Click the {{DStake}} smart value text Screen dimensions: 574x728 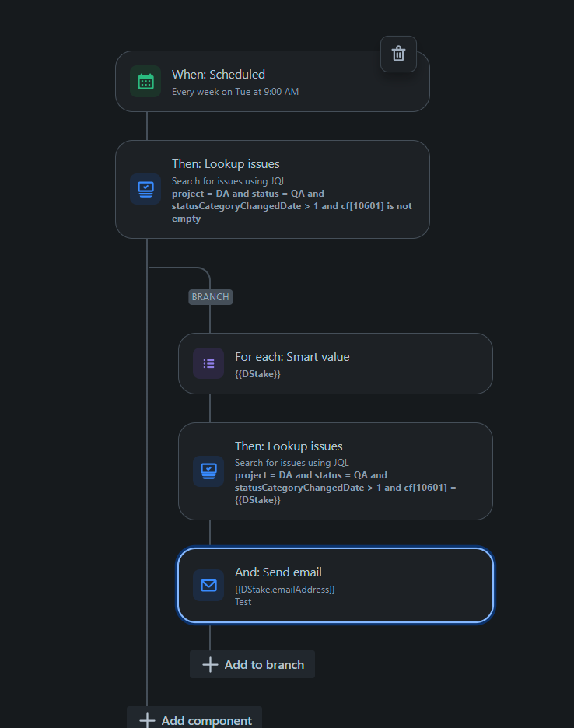257,374
